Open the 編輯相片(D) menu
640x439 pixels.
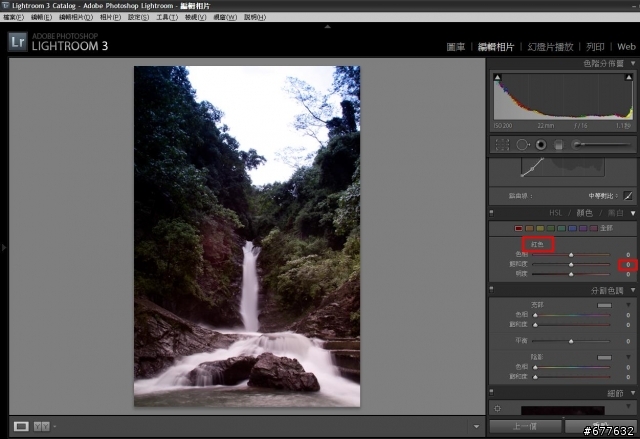76,17
